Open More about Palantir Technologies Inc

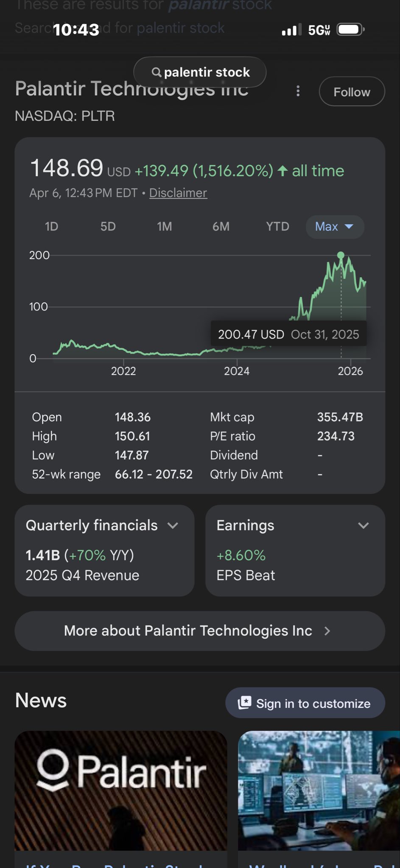point(200,631)
